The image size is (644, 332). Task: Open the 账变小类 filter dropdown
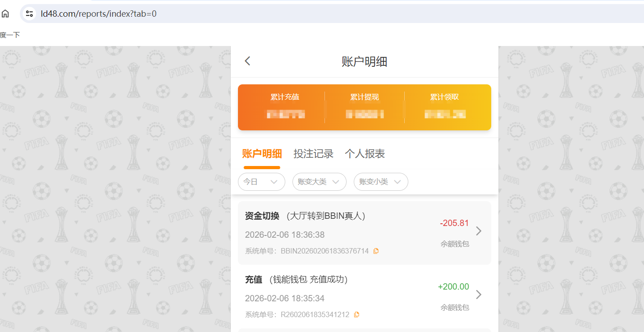click(380, 181)
